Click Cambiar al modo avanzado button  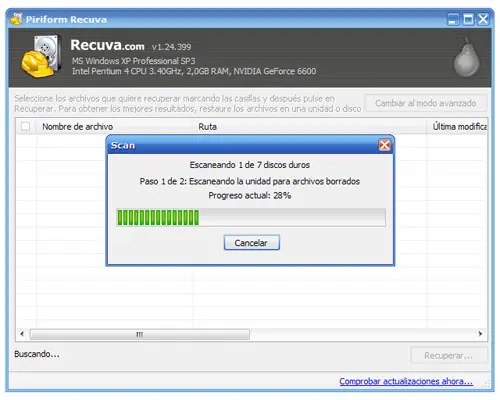coord(425,103)
